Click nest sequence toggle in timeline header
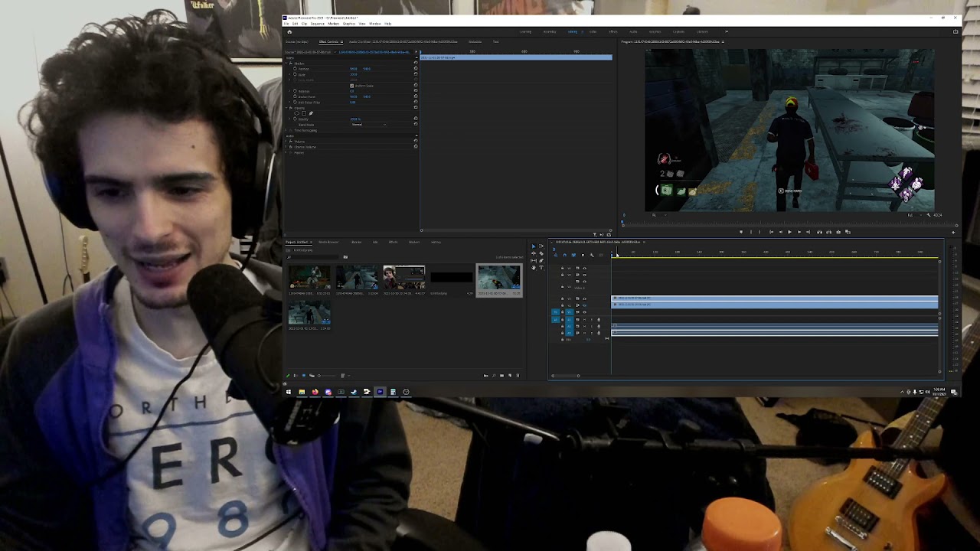 coord(556,255)
